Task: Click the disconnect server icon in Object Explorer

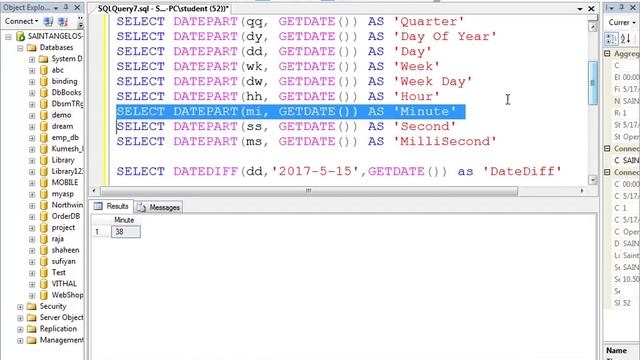Action: click(63, 21)
